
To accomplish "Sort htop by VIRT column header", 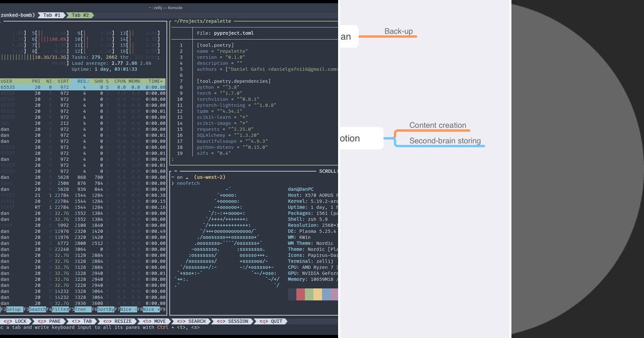I will click(x=63, y=82).
